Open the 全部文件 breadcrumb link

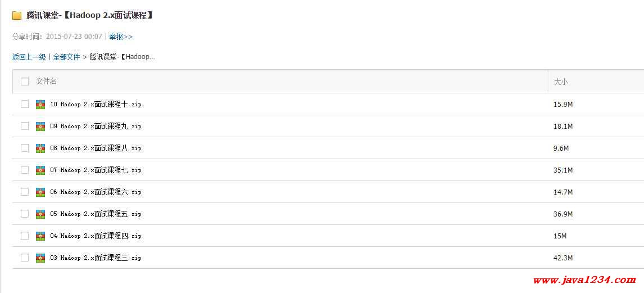pos(66,57)
